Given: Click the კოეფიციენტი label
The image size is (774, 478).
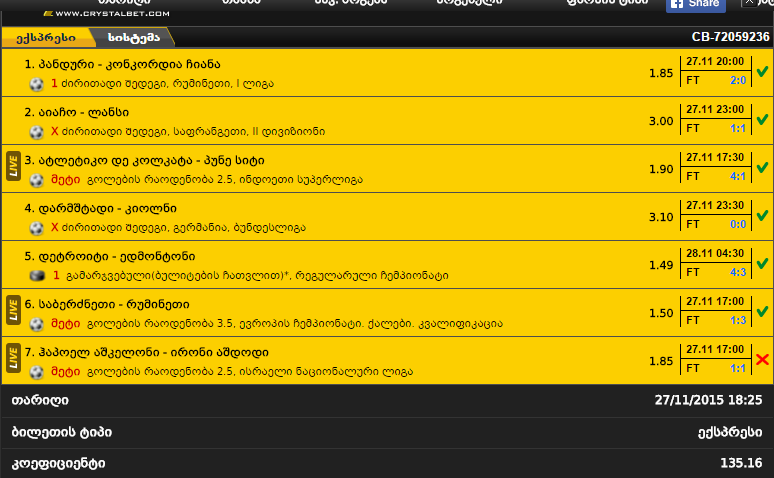Looking at the screenshot, I should (x=58, y=464).
